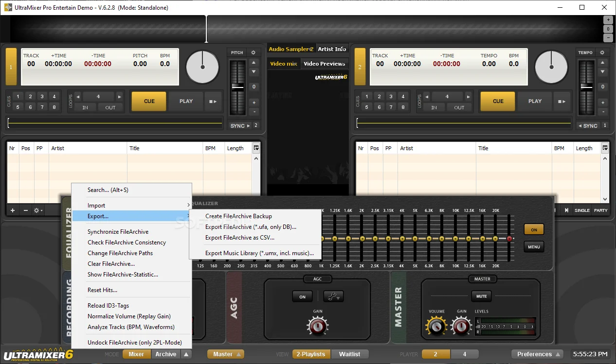
Task: Click deck 1 loop length right arrow
Action: coord(120,97)
